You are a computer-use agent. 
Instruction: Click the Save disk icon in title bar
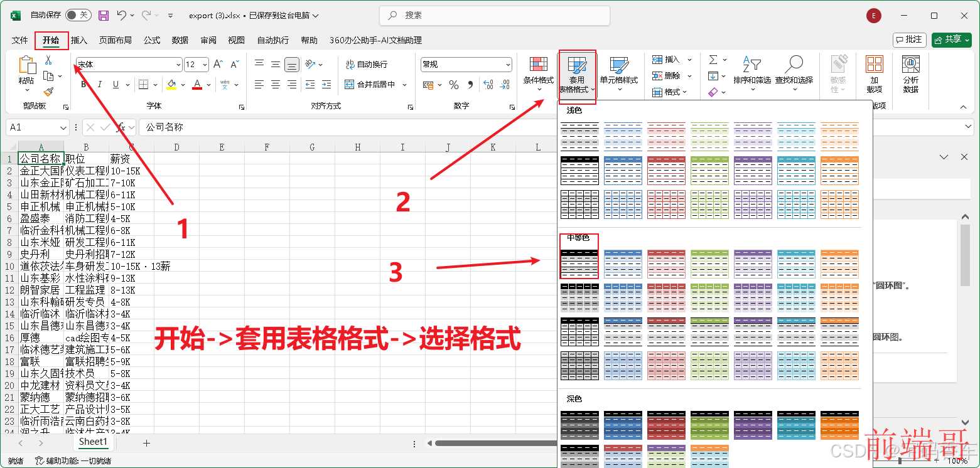(104, 15)
